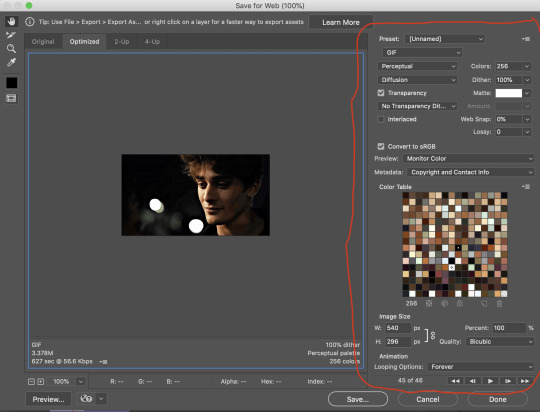The width and height of the screenshot is (540, 412).
Task: Select the top-left color table swatch
Action: (406, 195)
